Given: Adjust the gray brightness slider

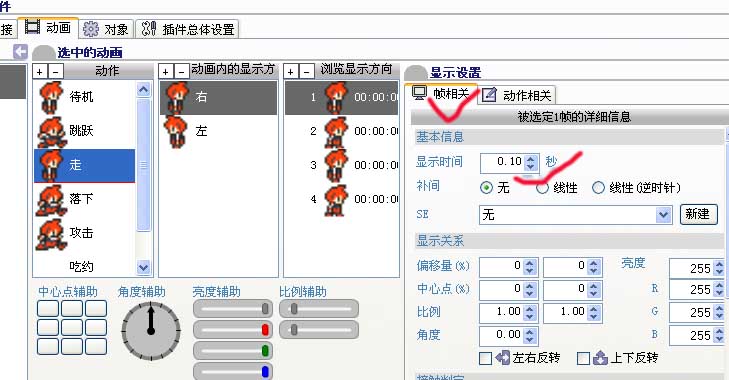Looking at the screenshot, I should point(232,309).
